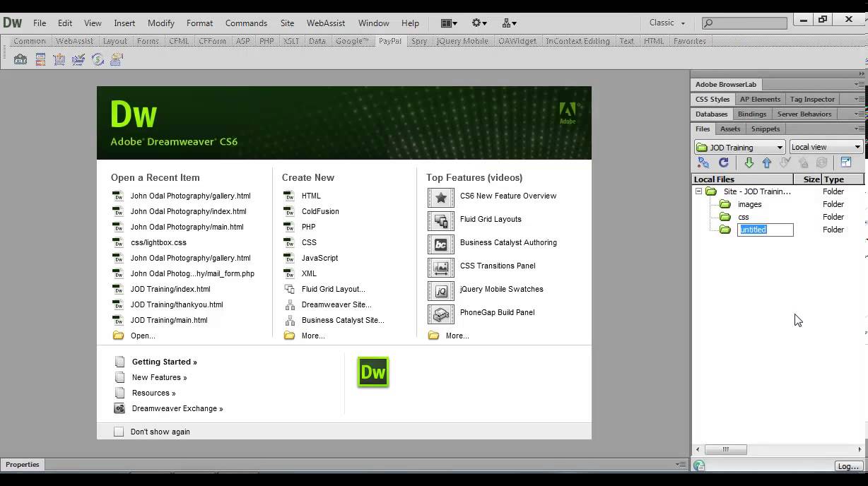Click the house icon in the PayPal insert bar
Image resolution: width=868 pixels, height=486 pixels.
click(20, 59)
